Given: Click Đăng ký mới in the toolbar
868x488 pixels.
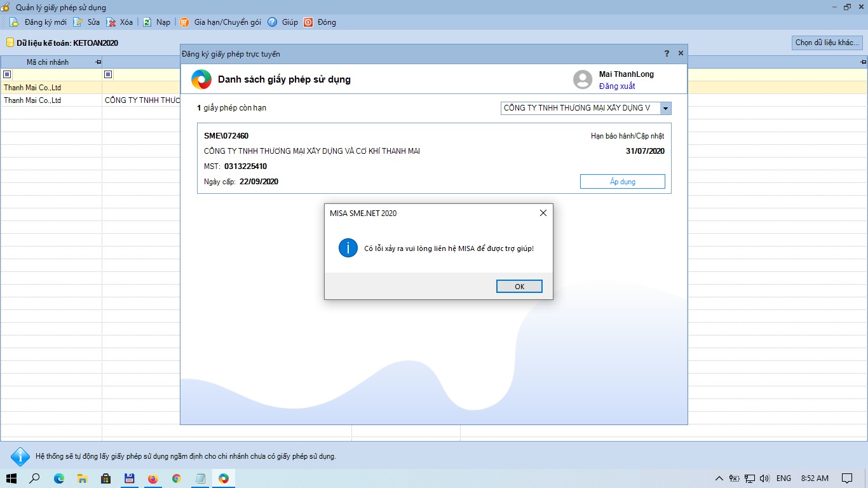Looking at the screenshot, I should point(37,22).
